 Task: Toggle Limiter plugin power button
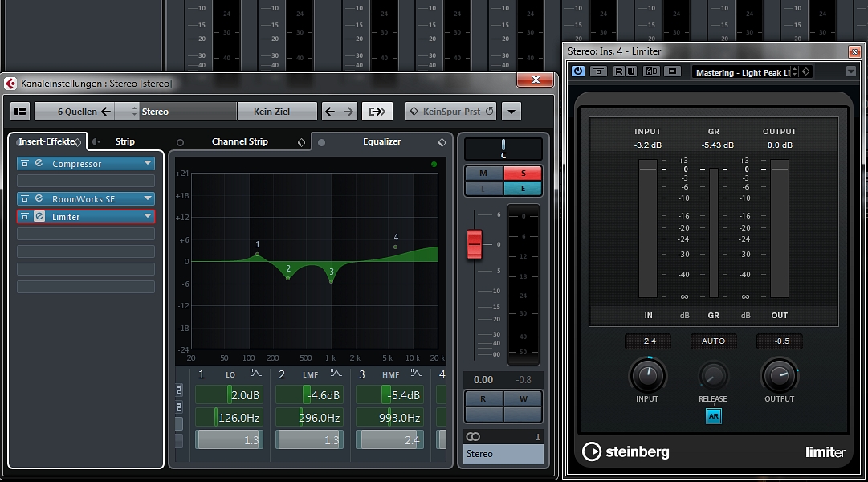coord(577,71)
